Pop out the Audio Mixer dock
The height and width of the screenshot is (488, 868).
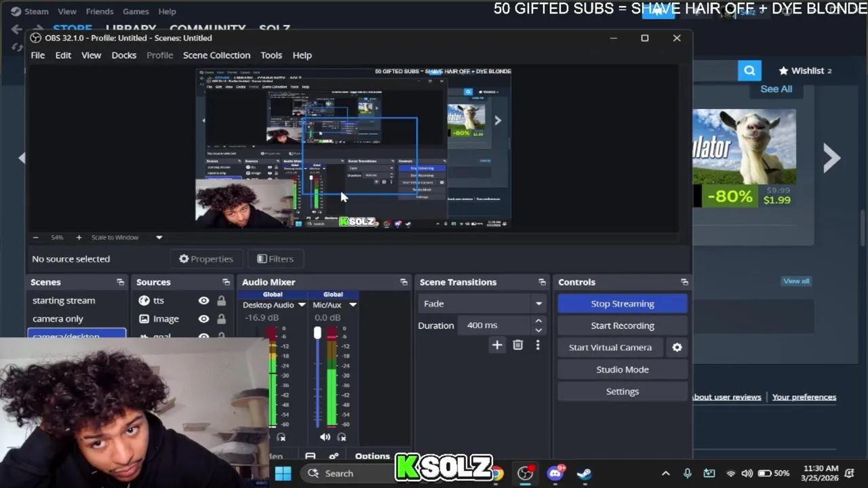click(x=403, y=282)
